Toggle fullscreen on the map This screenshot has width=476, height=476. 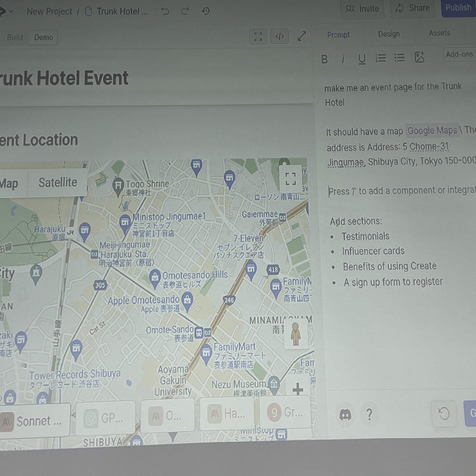click(290, 179)
